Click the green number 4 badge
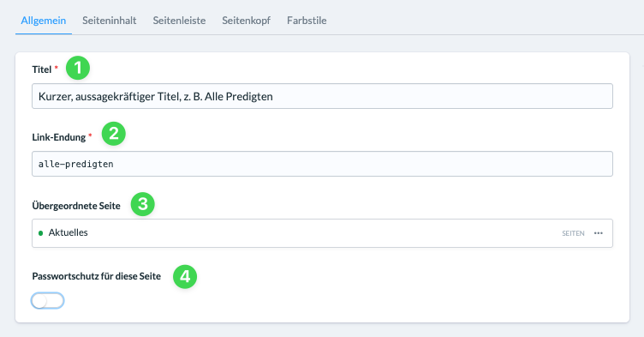This screenshot has height=337, width=644. 185,276
